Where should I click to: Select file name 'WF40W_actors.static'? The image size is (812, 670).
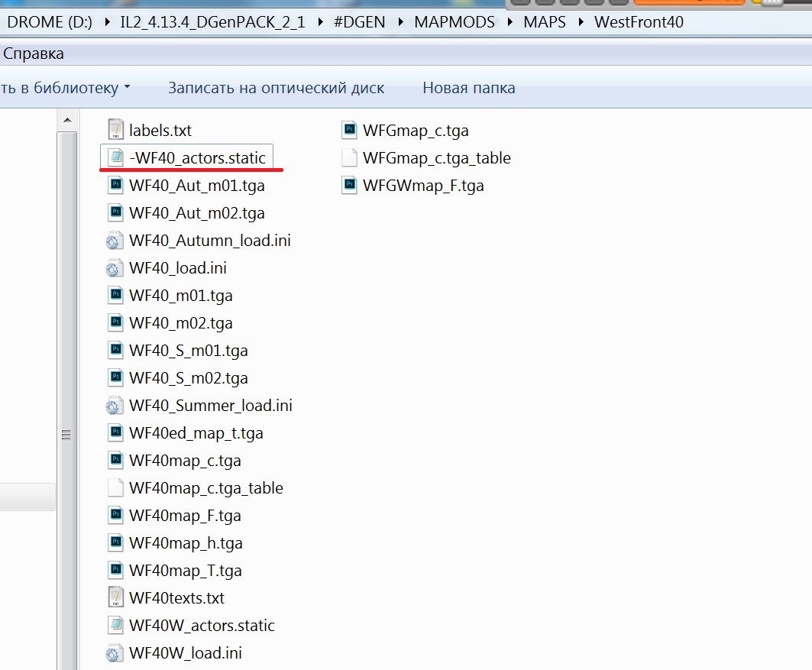(202, 626)
